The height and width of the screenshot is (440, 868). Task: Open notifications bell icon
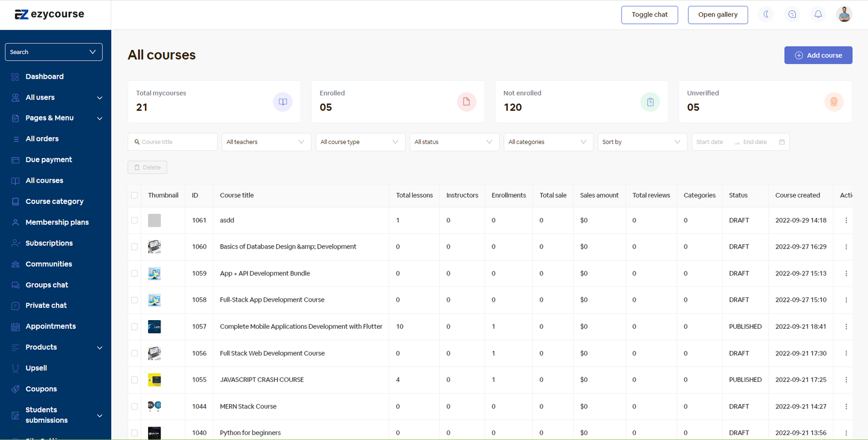[x=818, y=15]
